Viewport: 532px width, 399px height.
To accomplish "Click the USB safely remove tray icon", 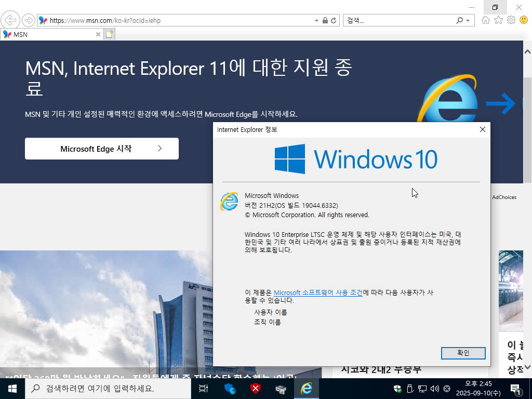I will pos(410,389).
